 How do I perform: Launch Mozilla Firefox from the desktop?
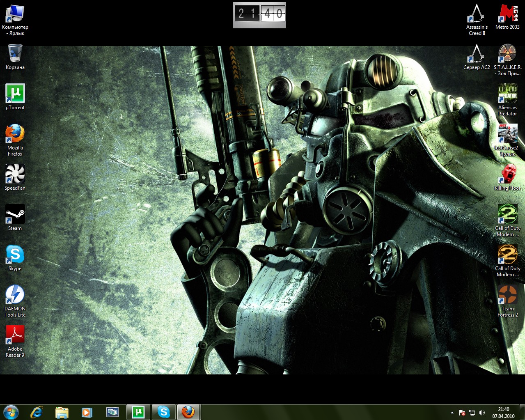15,134
